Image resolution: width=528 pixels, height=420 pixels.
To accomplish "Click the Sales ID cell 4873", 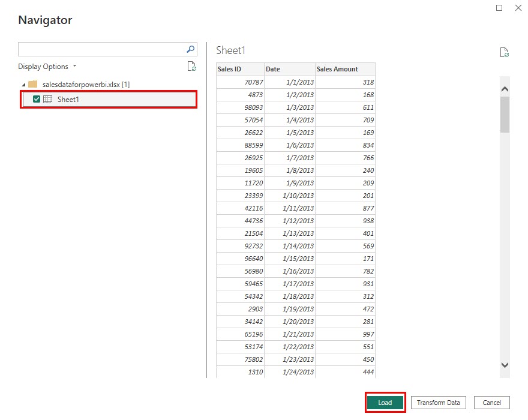I will pyautogui.click(x=240, y=95).
